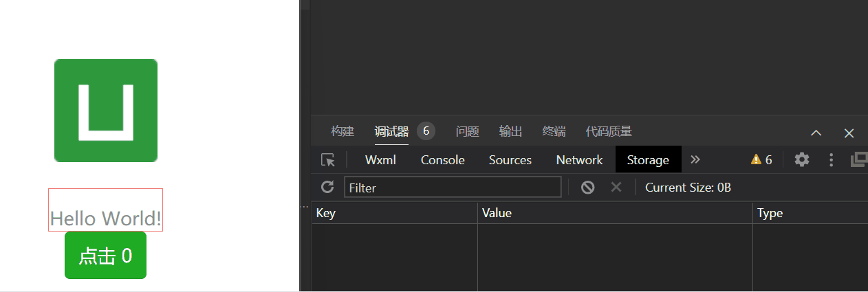Show more devtools tabs via double chevron

coord(695,159)
